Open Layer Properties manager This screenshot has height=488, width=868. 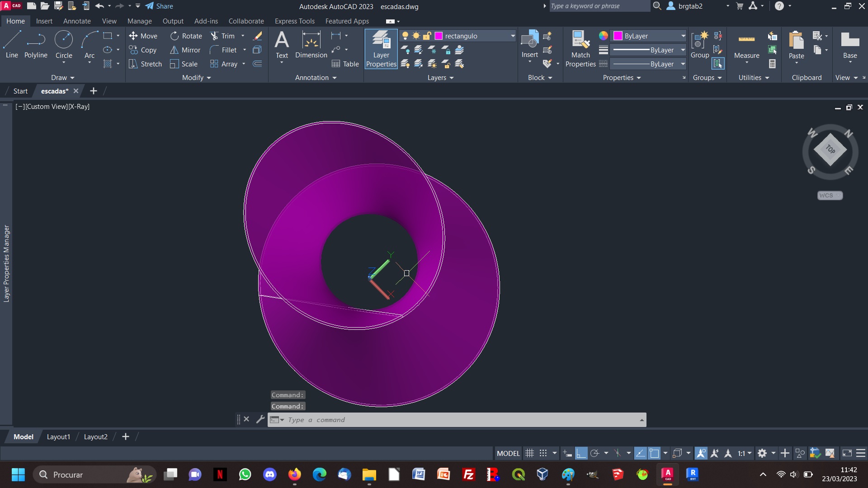tap(381, 49)
